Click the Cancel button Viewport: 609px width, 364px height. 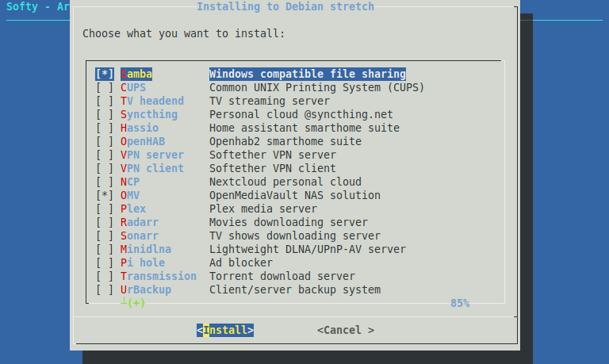coord(346,330)
